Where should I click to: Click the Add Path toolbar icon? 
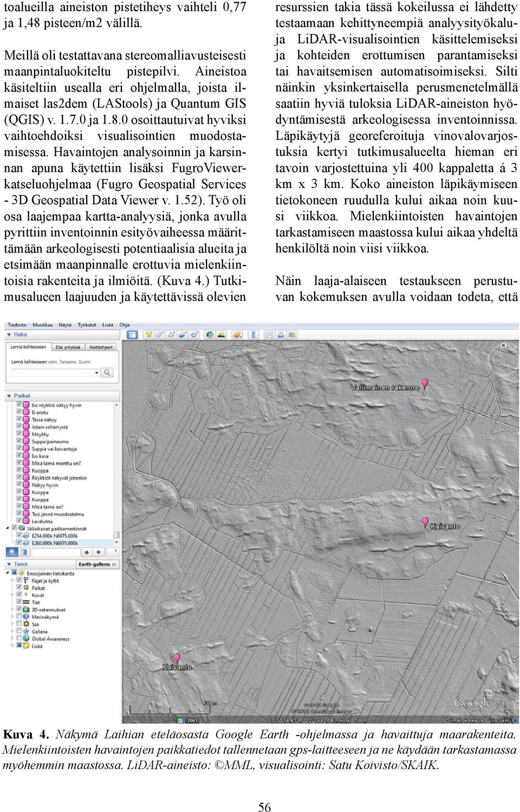(171, 334)
